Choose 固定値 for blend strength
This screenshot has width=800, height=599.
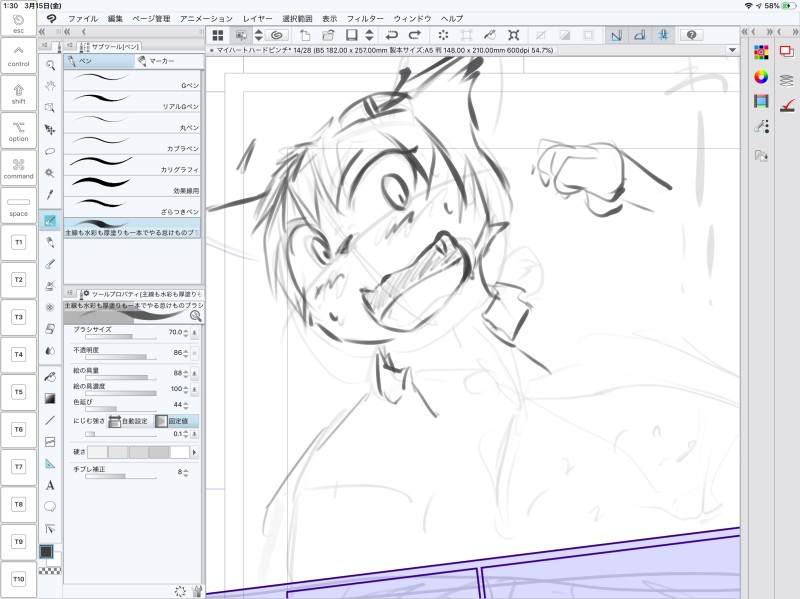[x=177, y=421]
